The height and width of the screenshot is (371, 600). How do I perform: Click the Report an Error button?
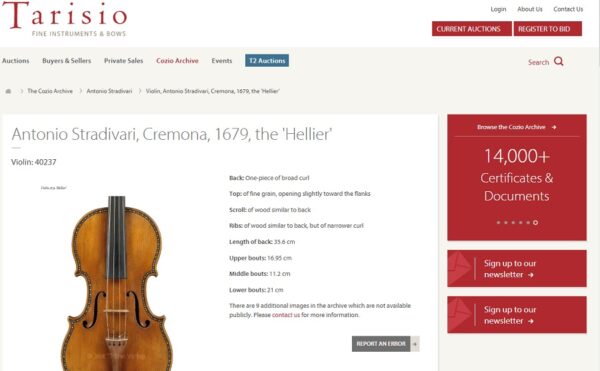pos(381,344)
